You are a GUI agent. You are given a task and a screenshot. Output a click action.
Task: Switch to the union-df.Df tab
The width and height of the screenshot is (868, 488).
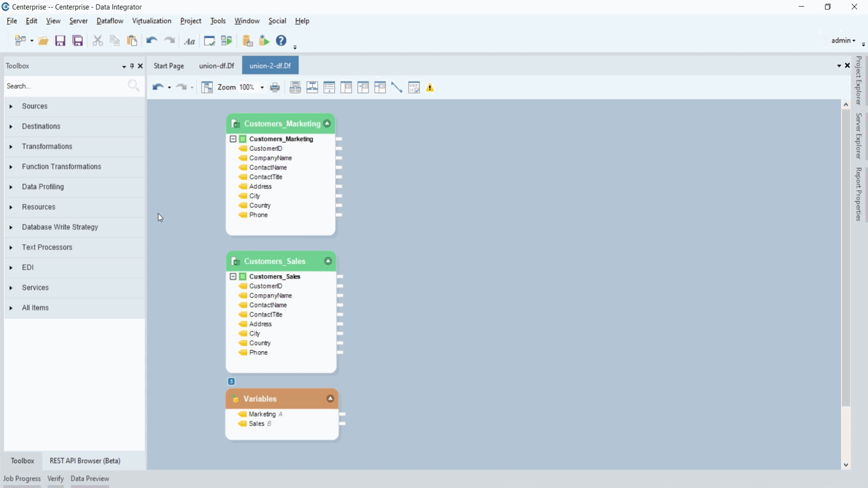(x=217, y=66)
